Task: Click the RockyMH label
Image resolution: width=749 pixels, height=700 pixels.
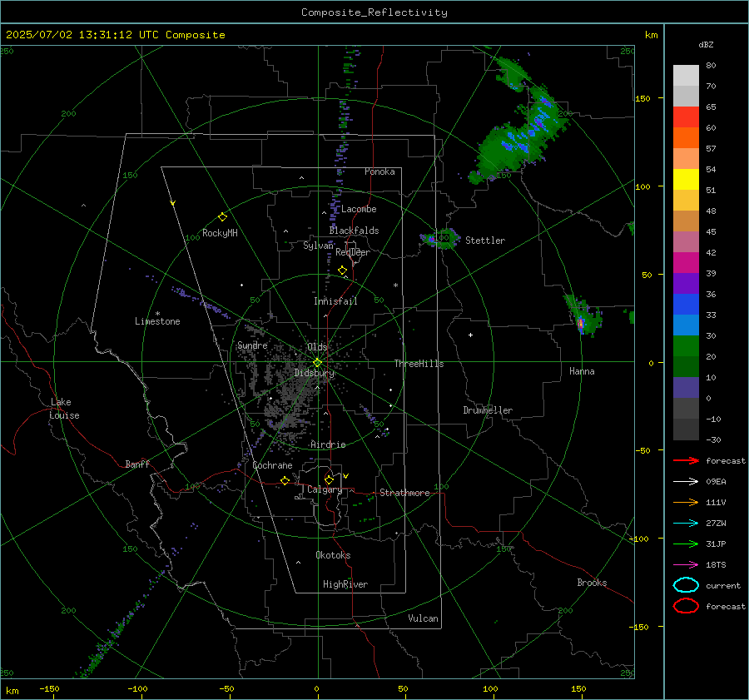Action: point(220,233)
